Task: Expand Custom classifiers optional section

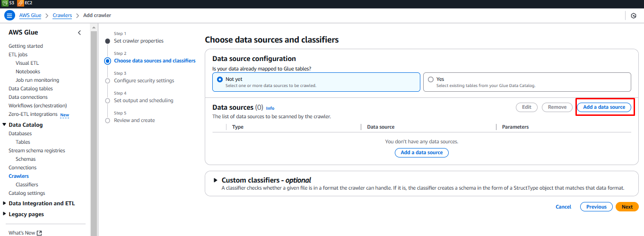Action: coord(216,180)
